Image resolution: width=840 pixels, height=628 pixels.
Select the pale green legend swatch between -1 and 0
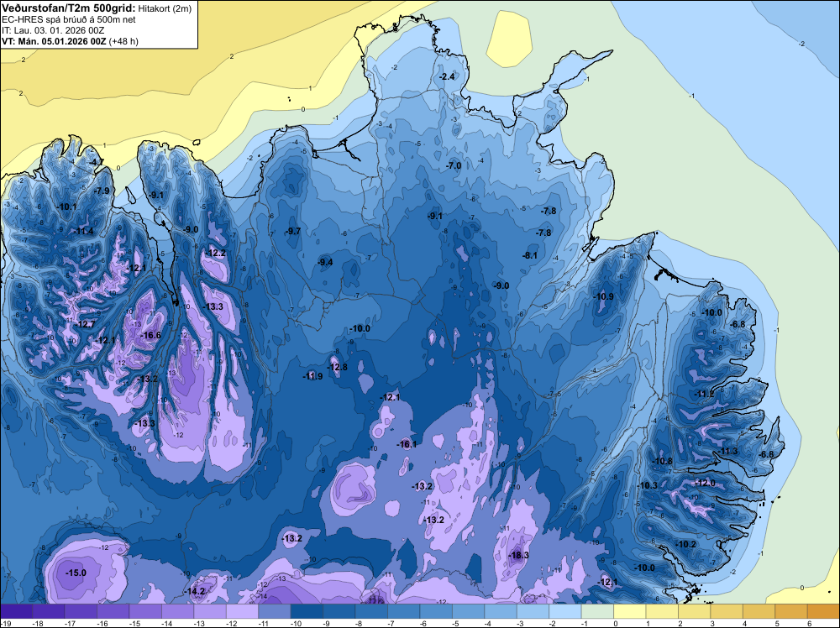597,611
